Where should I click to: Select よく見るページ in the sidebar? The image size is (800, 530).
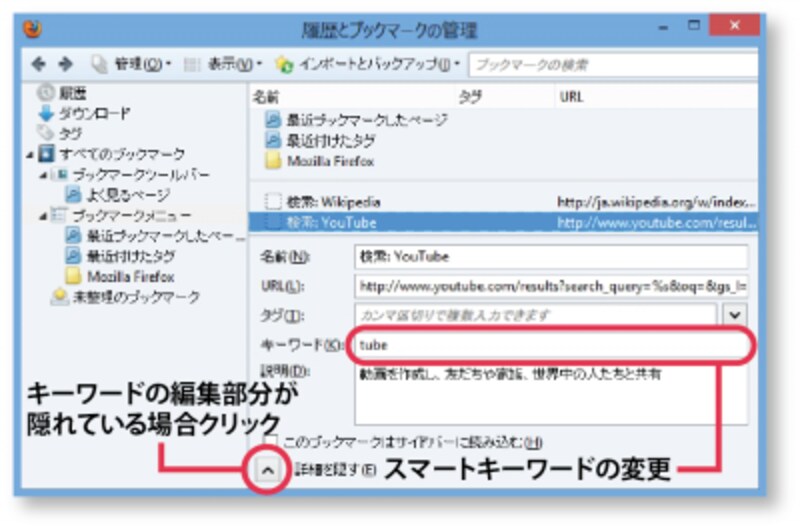pos(128,195)
